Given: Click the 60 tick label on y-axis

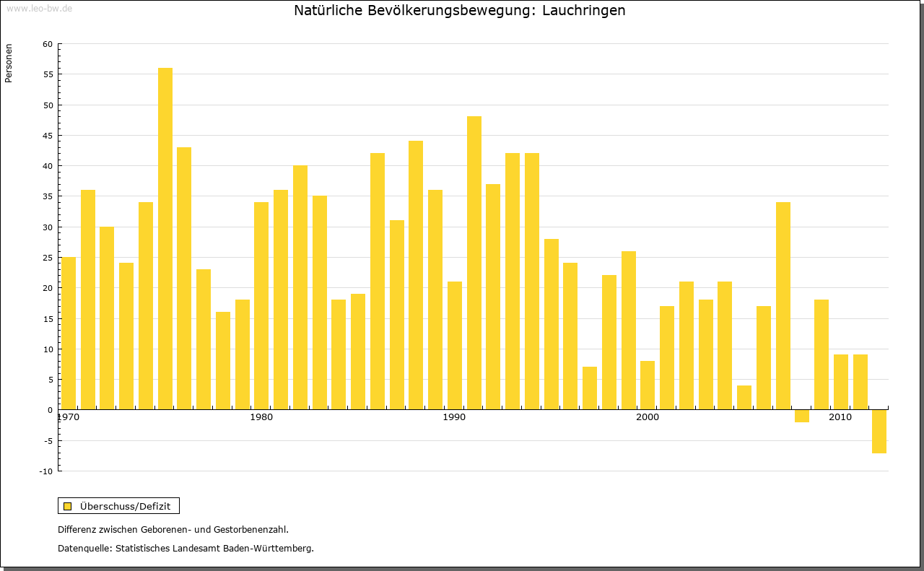Looking at the screenshot, I should pyautogui.click(x=48, y=44).
